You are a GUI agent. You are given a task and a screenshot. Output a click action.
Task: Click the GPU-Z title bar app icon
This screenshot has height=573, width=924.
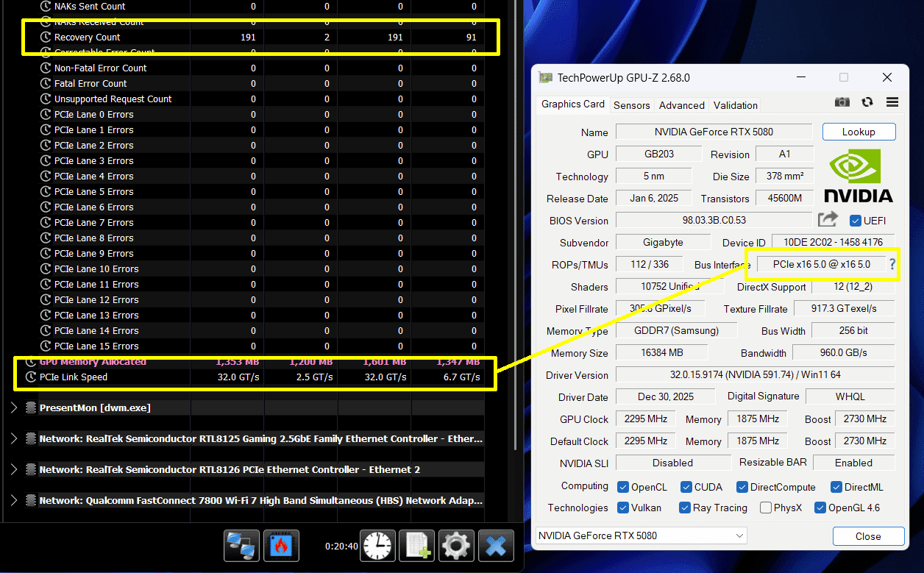click(x=545, y=77)
